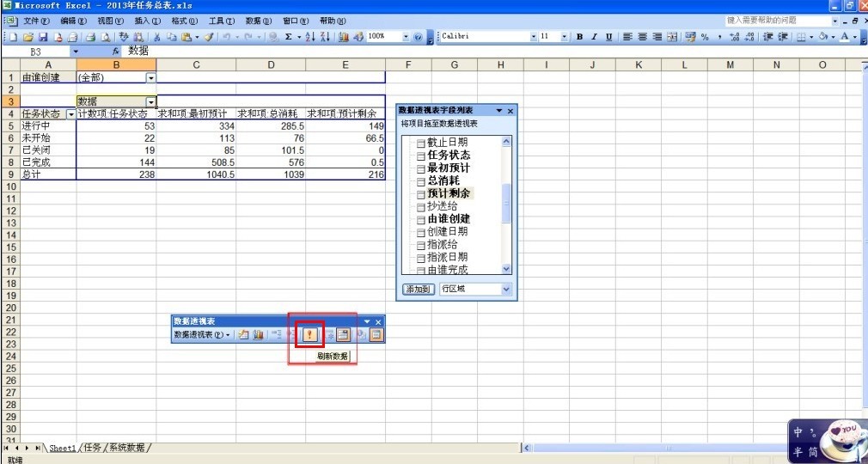Switch to the 系统数据 sheet tab
Viewport: 868px width, 464px height.
pos(128,448)
